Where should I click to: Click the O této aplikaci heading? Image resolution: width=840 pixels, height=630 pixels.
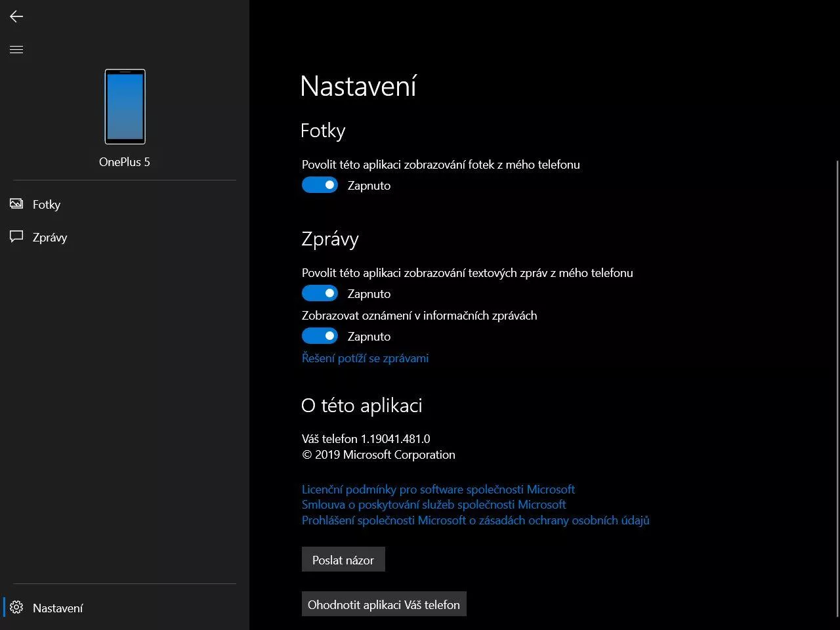point(362,405)
